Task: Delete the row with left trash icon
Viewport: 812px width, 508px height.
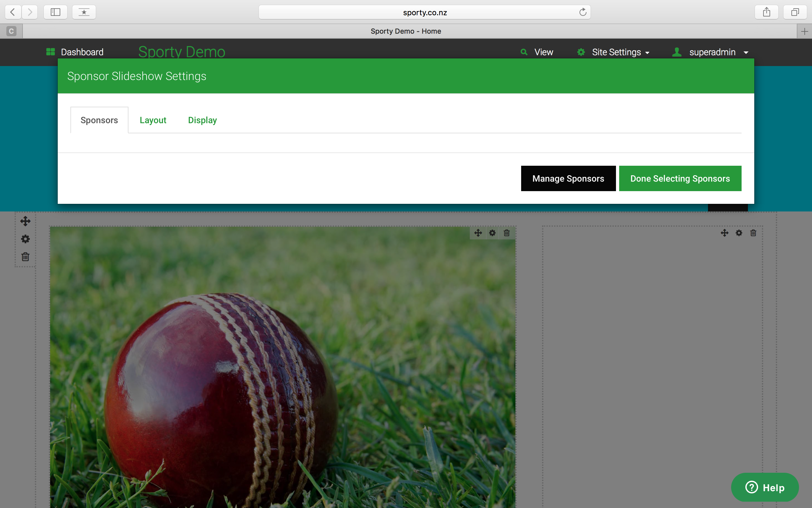Action: click(25, 257)
